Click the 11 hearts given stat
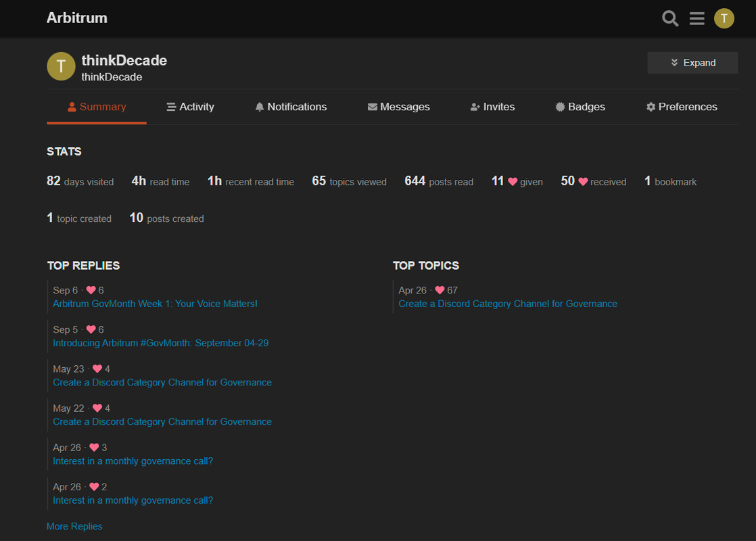Image resolution: width=756 pixels, height=541 pixels. [x=517, y=181]
